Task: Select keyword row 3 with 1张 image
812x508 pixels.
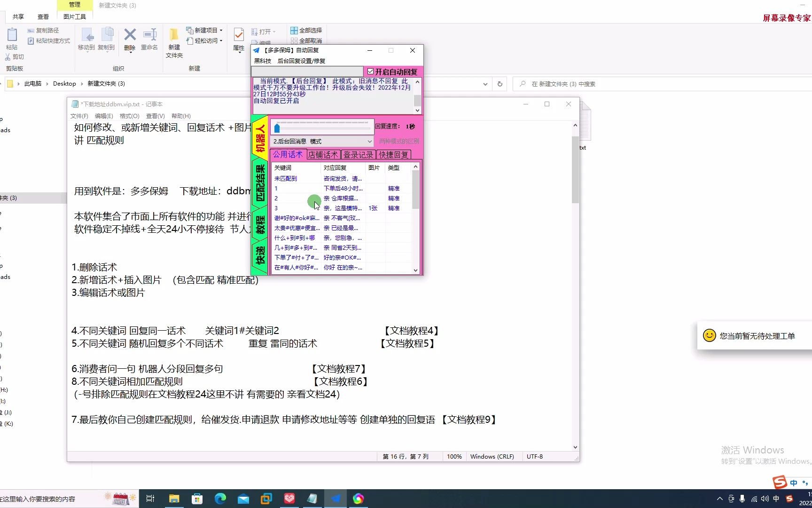Action: (342, 208)
